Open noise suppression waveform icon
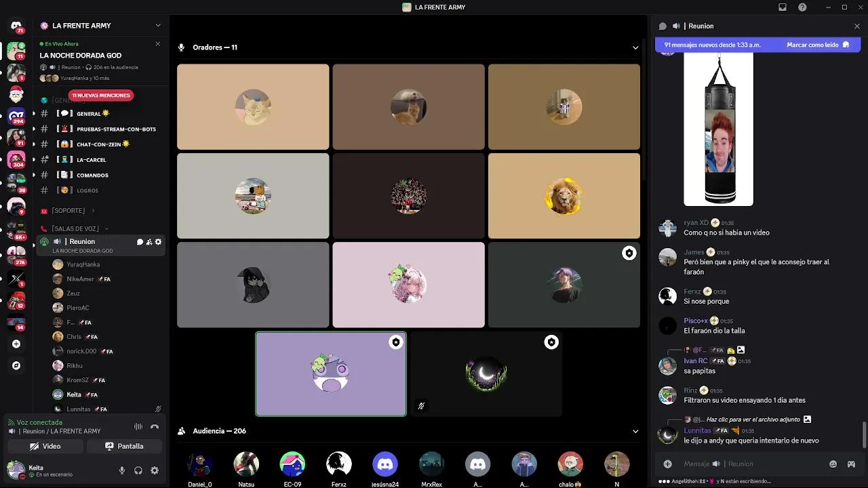 tap(138, 426)
